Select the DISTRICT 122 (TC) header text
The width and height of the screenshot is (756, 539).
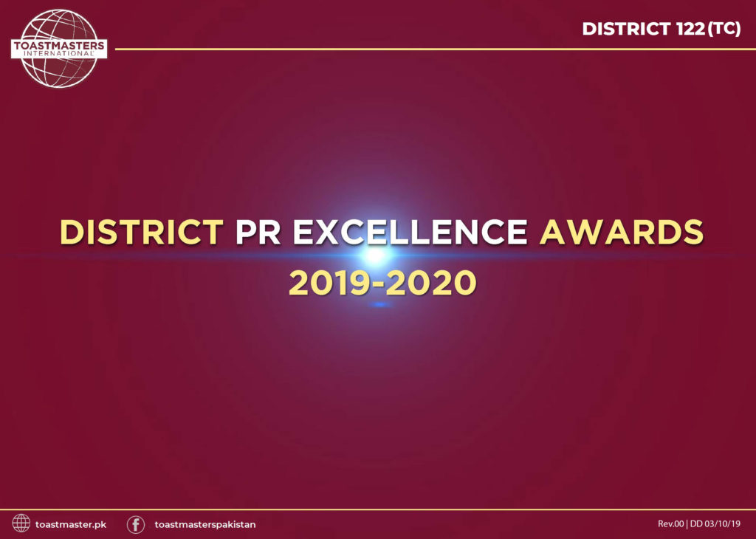(661, 29)
